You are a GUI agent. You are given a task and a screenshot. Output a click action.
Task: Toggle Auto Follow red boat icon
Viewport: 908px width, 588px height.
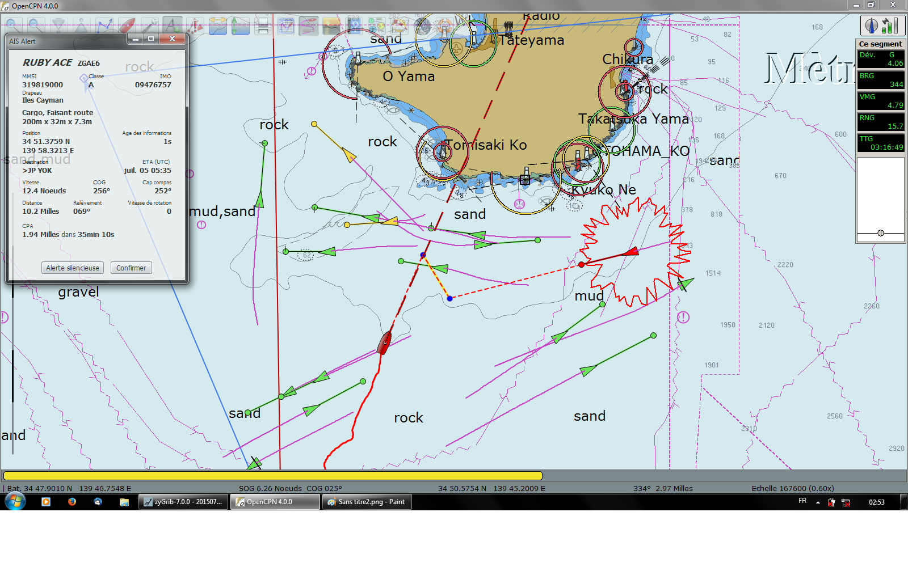click(x=127, y=26)
